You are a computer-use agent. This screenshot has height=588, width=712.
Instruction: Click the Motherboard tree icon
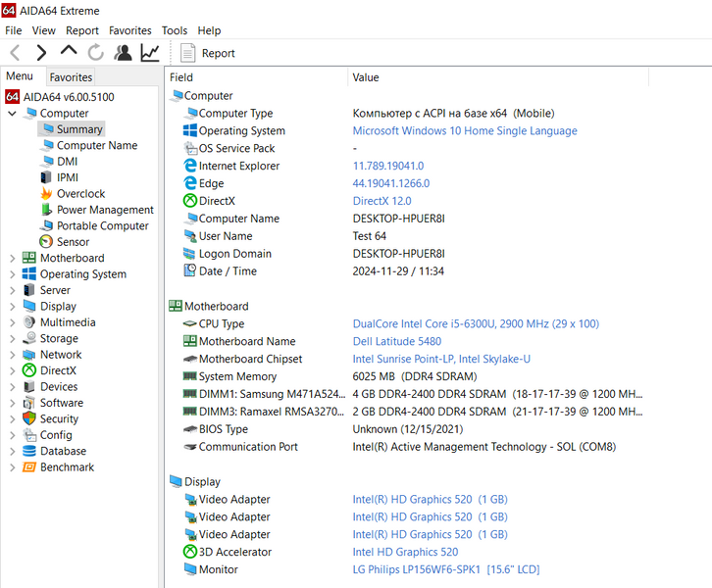click(x=29, y=258)
